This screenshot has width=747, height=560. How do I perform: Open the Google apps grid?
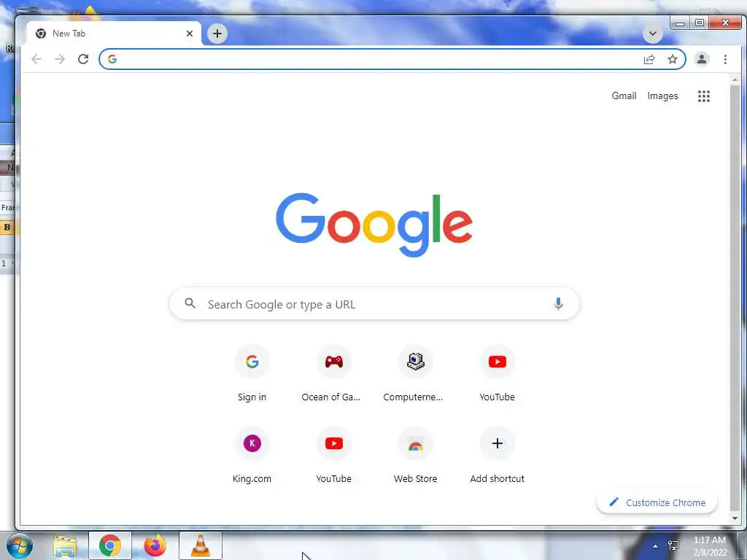704,96
